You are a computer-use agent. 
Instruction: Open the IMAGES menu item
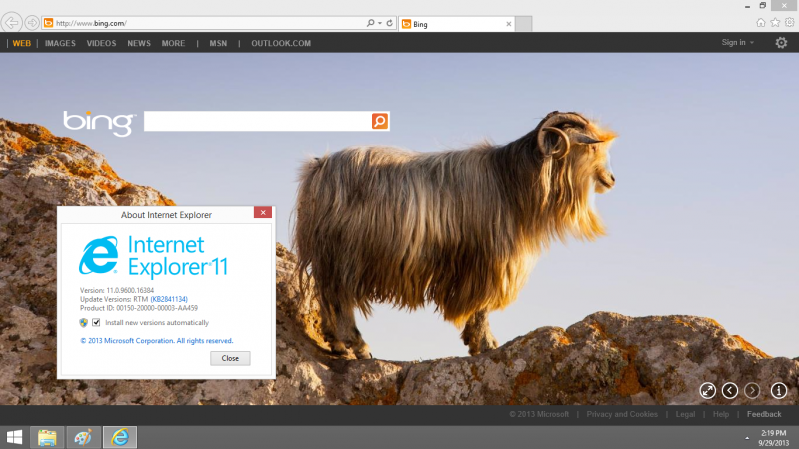click(x=60, y=43)
